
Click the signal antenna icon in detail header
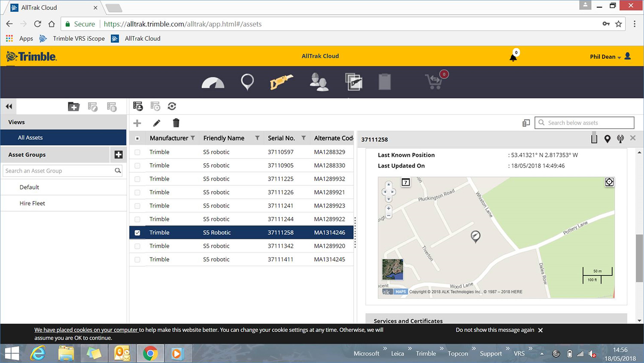tap(620, 139)
